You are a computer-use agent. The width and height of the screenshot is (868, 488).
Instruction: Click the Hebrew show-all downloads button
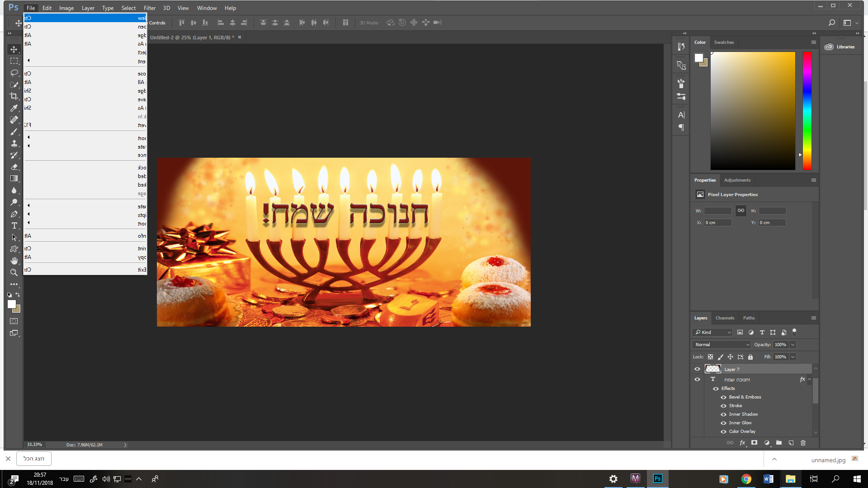coord(34,459)
